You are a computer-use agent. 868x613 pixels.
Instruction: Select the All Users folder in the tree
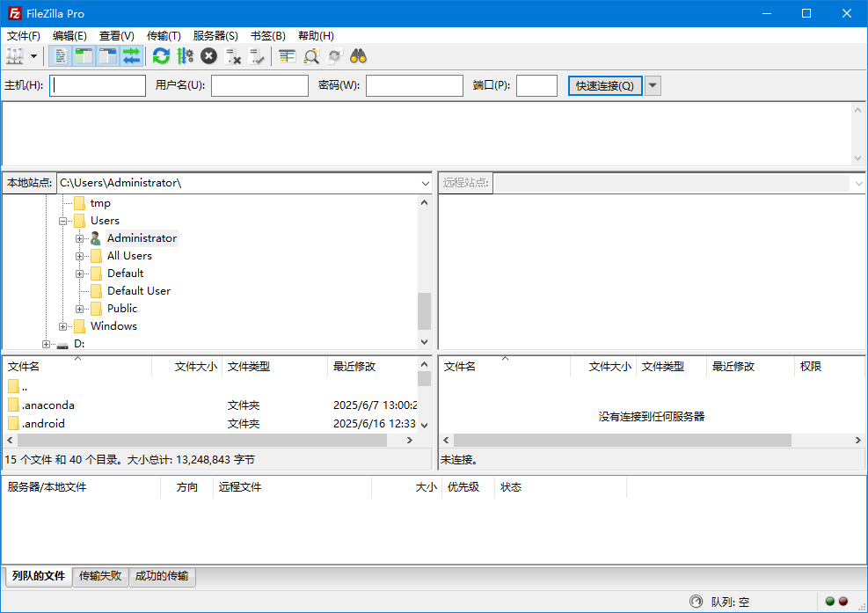point(129,256)
